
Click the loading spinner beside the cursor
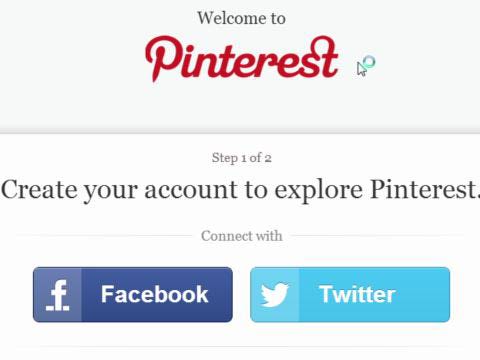click(x=369, y=62)
